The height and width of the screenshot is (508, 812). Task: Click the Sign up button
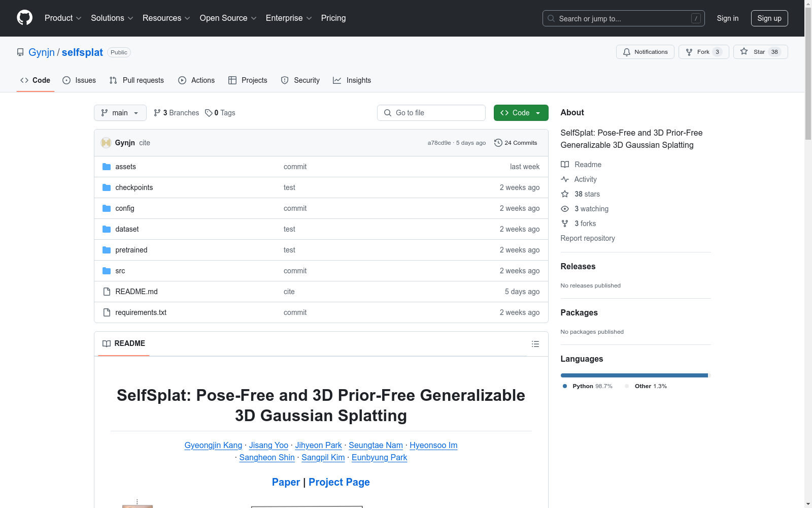coord(769,18)
